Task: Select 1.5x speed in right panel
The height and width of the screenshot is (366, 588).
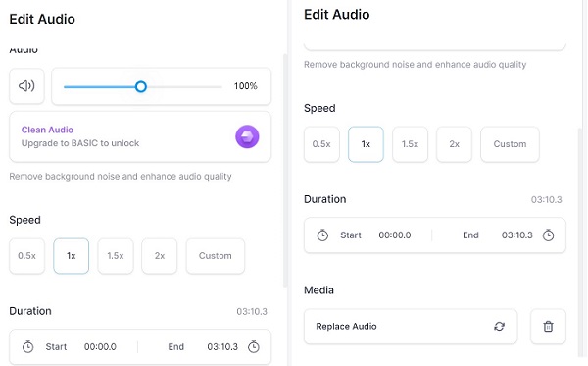Action: click(x=411, y=144)
